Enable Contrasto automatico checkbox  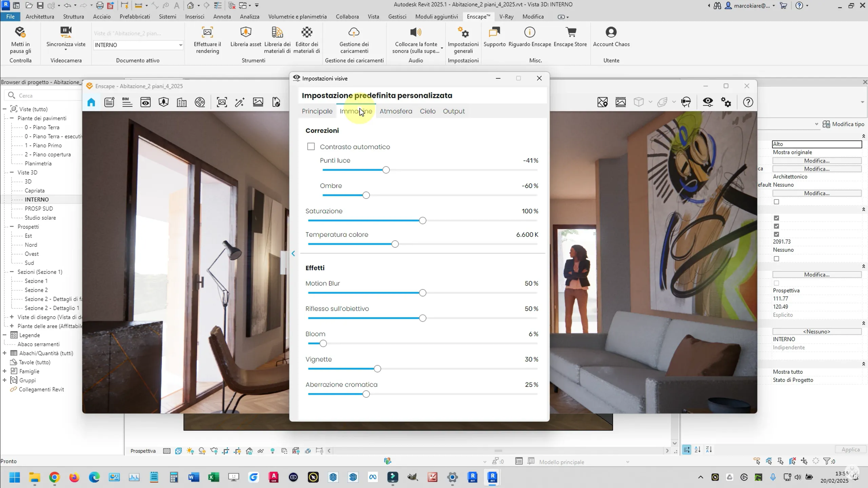click(x=311, y=147)
